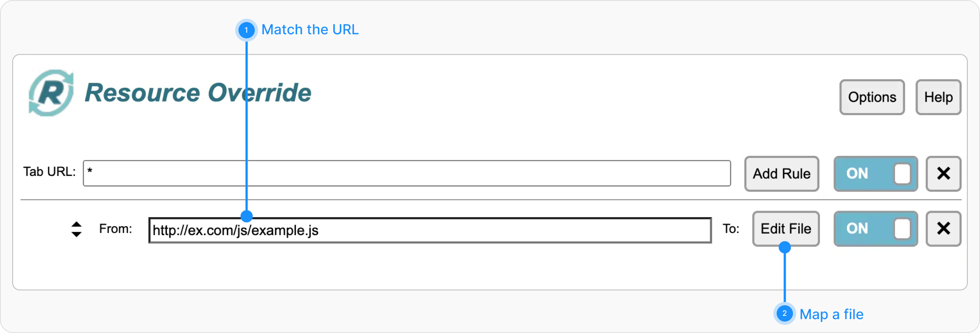This screenshot has height=333, width=980.
Task: Click the Match the URL label
Action: coord(310,29)
